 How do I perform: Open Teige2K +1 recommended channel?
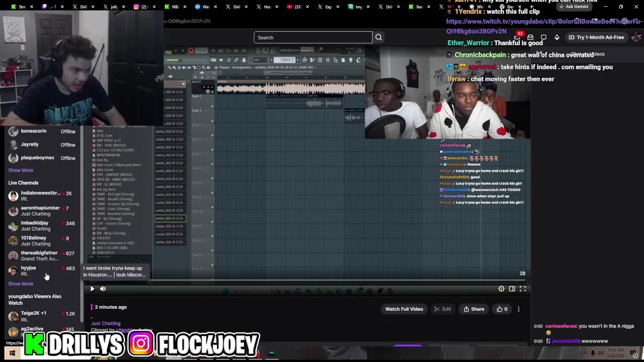[x=42, y=316]
